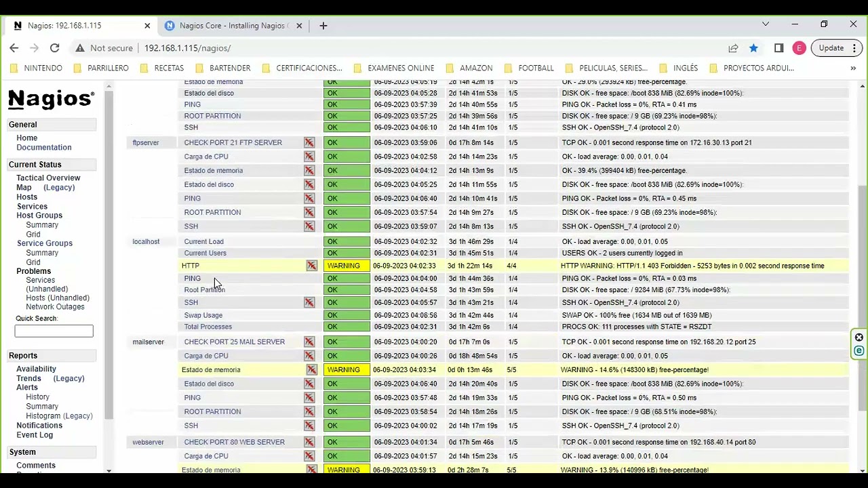Open CHECK PORT 21 FTP SERVER service
This screenshot has width=868, height=488.
(233, 142)
